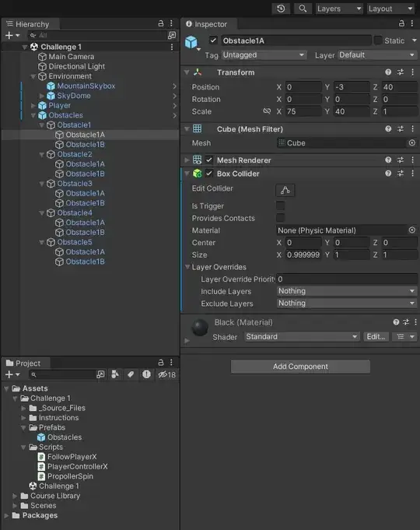
Task: Click the Obstacle1A name field
Action: click(x=296, y=40)
